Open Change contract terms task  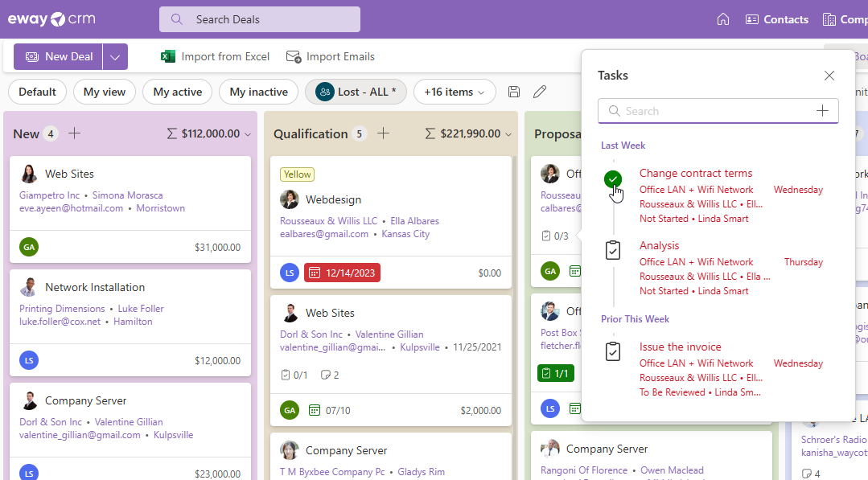[696, 173]
